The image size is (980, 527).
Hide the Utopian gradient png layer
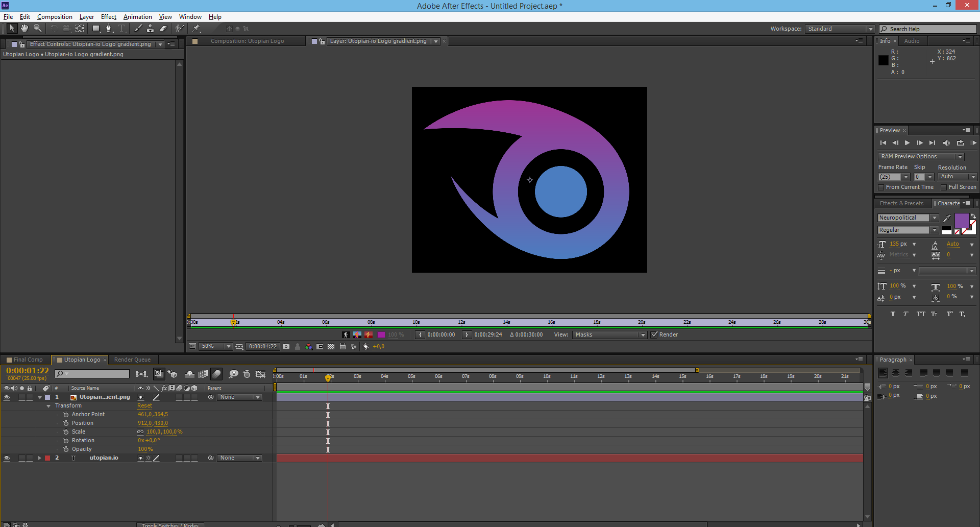(7, 397)
